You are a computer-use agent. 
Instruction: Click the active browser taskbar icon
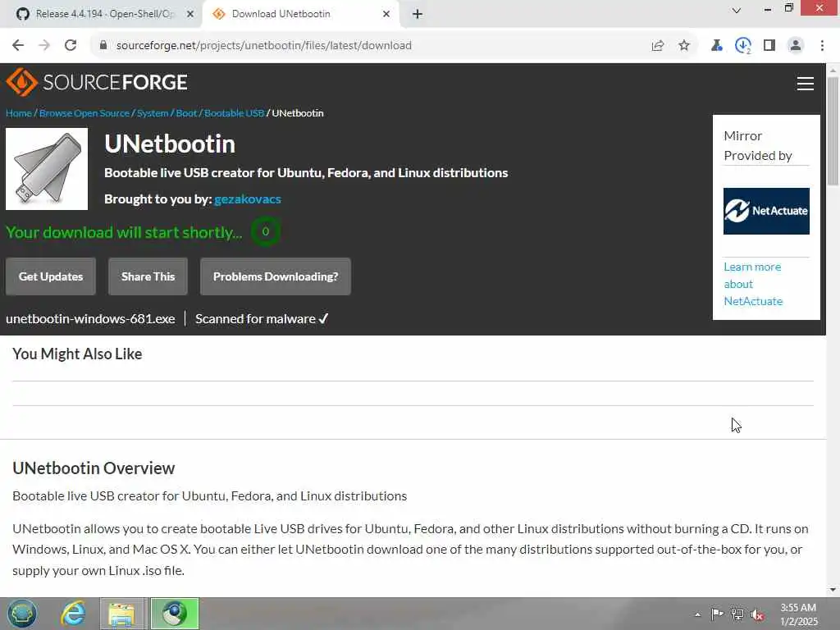click(175, 614)
